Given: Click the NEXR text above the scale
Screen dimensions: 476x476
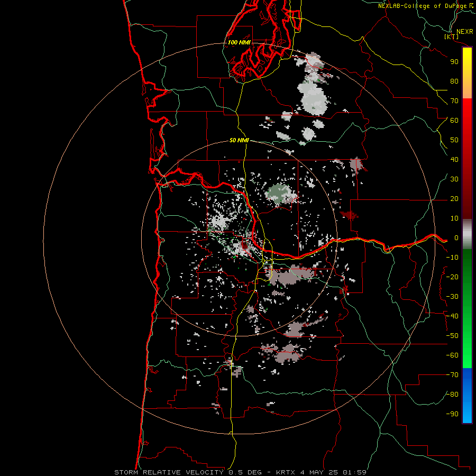Looking at the screenshot, I should [464, 32].
